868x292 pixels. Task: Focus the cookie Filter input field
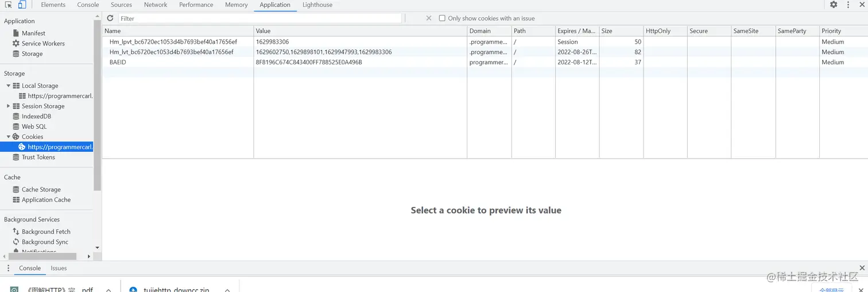coord(260,18)
